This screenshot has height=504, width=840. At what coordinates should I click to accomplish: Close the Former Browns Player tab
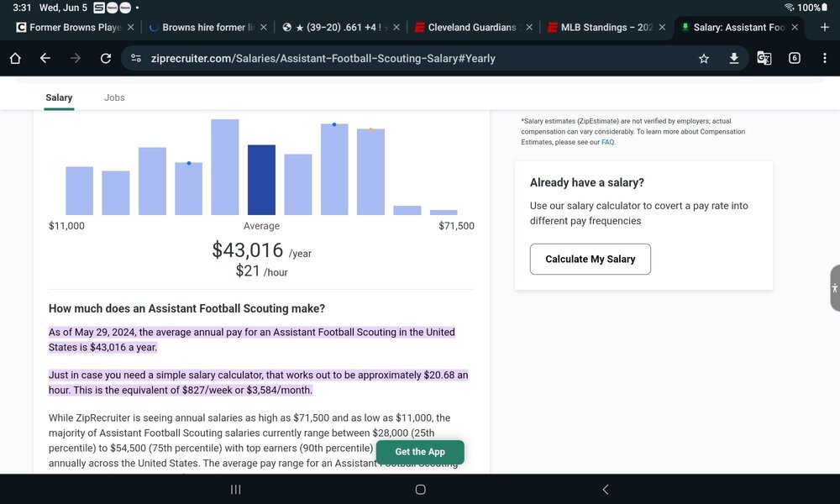tap(130, 28)
